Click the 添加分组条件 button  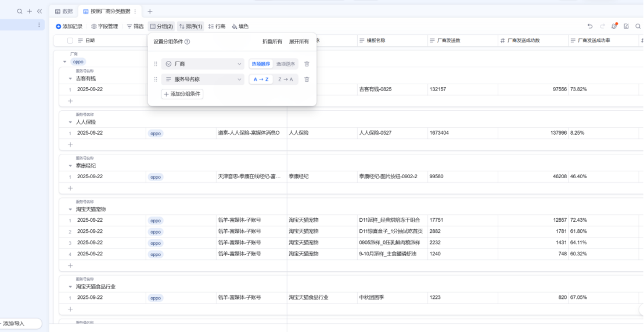coord(182,94)
